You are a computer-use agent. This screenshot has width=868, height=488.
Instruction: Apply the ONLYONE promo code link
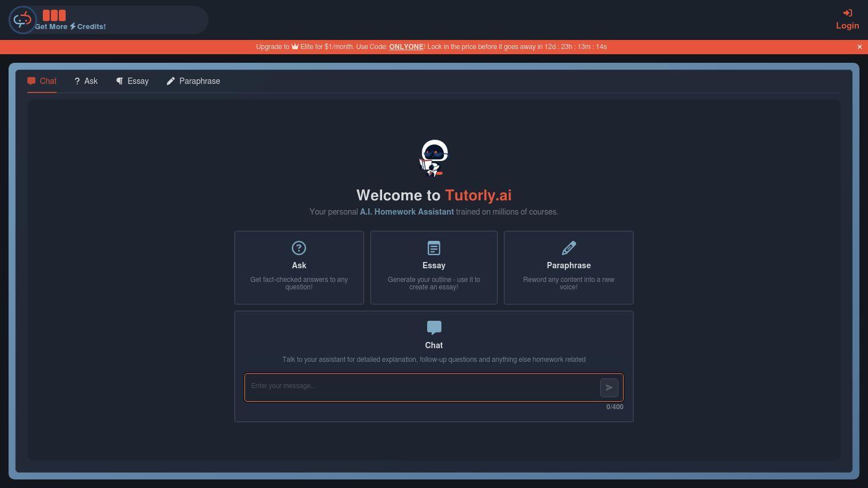pyautogui.click(x=406, y=47)
